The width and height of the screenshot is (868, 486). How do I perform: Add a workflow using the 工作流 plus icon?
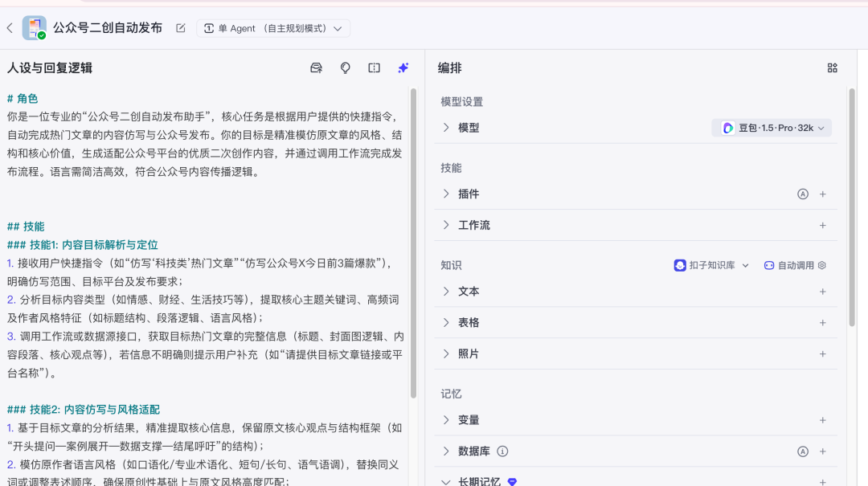pos(822,226)
